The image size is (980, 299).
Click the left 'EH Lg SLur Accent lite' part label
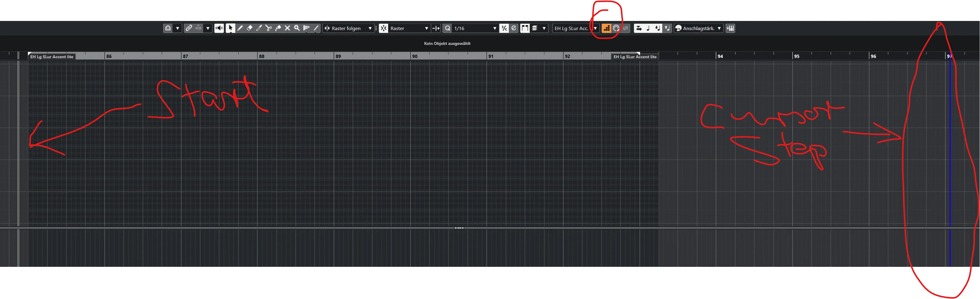point(52,57)
